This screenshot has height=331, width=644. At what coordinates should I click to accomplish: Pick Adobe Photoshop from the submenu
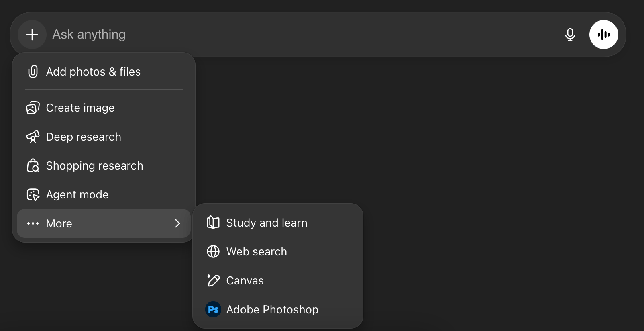click(x=272, y=309)
